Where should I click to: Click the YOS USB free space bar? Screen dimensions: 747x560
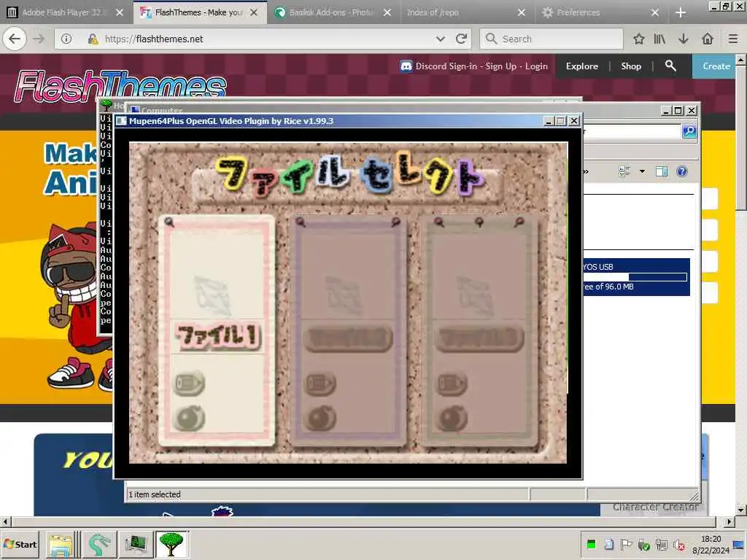tap(636, 277)
